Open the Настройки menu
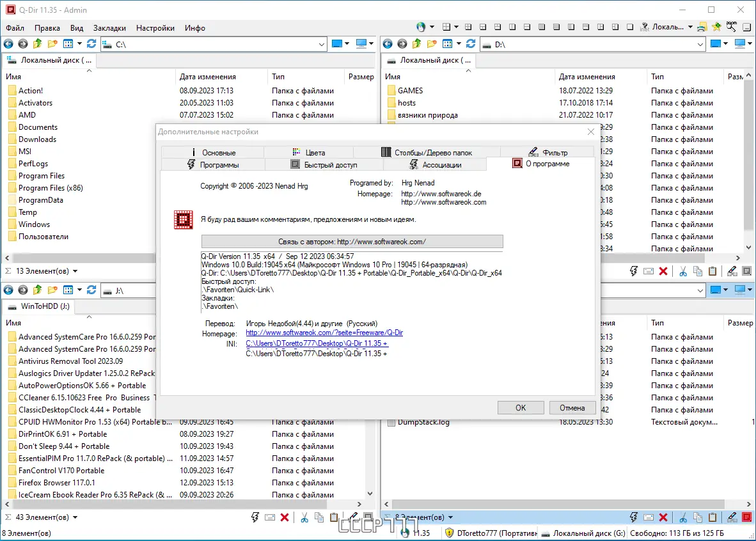The width and height of the screenshot is (756, 541). [x=155, y=28]
